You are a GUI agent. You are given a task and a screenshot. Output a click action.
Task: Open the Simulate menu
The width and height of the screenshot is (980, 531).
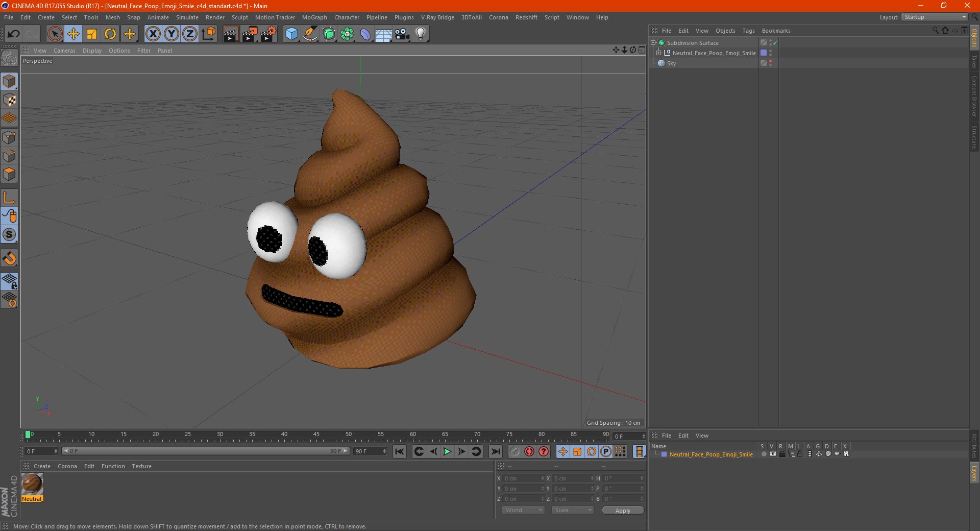tap(187, 17)
